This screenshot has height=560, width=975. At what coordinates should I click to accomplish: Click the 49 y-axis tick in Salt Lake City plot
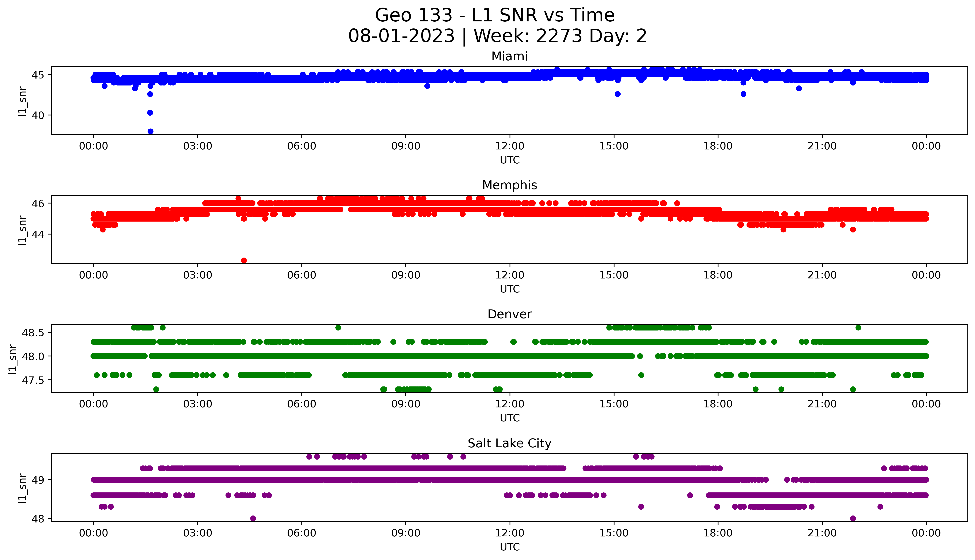click(x=38, y=480)
